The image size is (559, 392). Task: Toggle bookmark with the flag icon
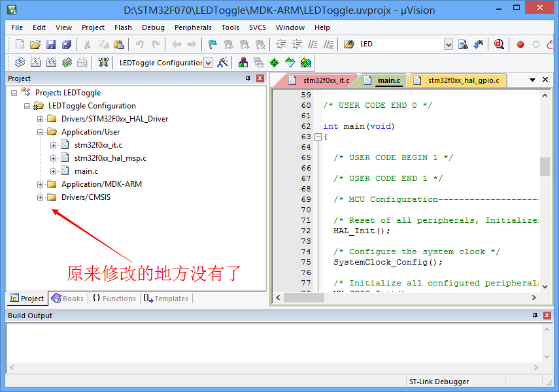pos(212,44)
